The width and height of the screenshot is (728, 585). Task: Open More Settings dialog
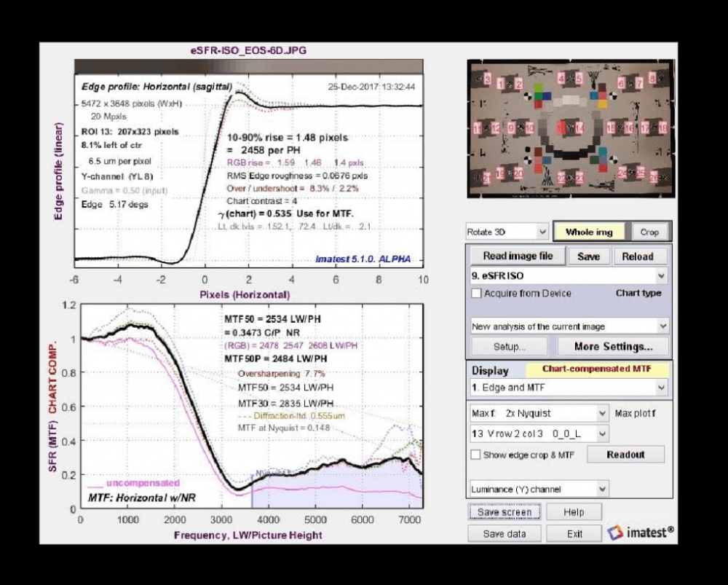(612, 346)
